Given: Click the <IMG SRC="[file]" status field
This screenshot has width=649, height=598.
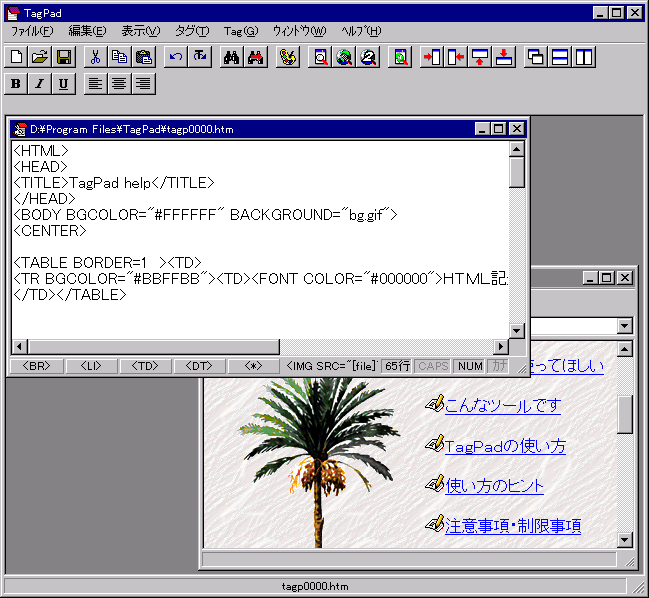Looking at the screenshot, I should click(331, 366).
